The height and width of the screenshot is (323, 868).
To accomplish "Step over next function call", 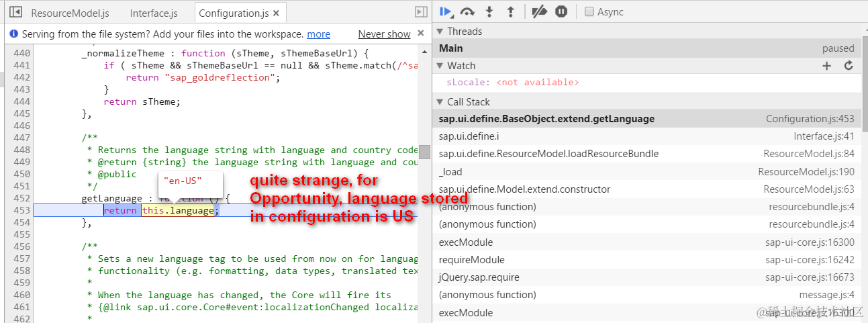I will click(467, 12).
